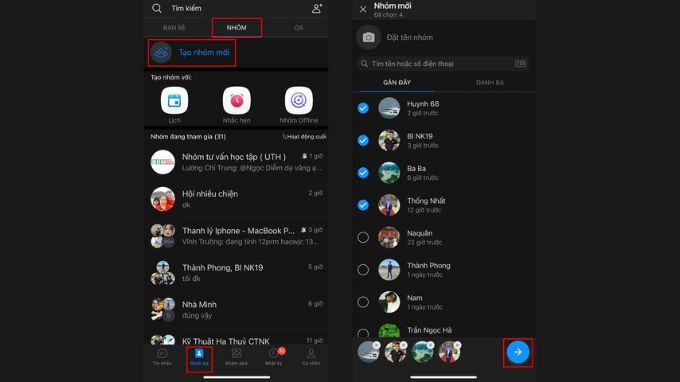This screenshot has width=680, height=382.
Task: Tap Tạo nhóm mới button
Action: pos(192,52)
